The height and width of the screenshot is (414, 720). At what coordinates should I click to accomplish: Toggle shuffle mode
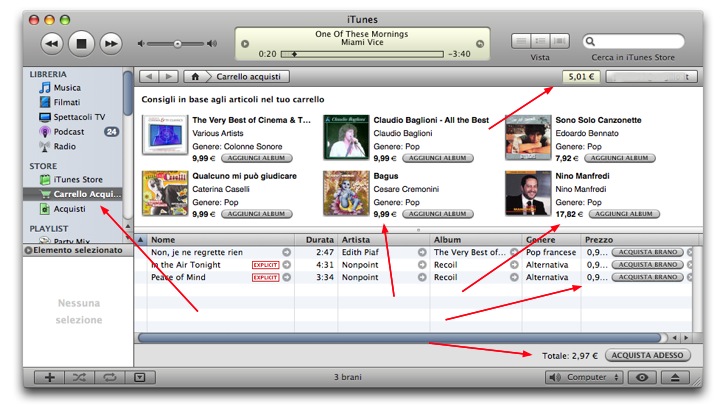pyautogui.click(x=79, y=377)
